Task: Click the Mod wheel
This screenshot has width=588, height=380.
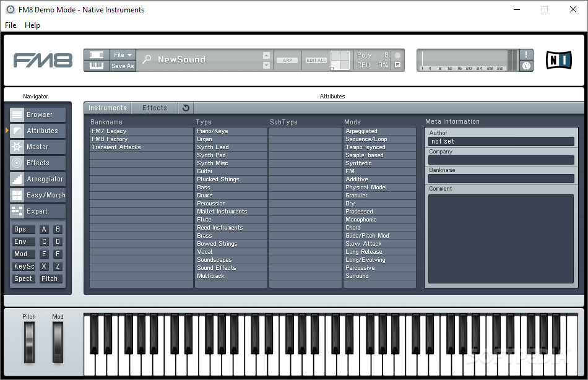Action: 58,342
